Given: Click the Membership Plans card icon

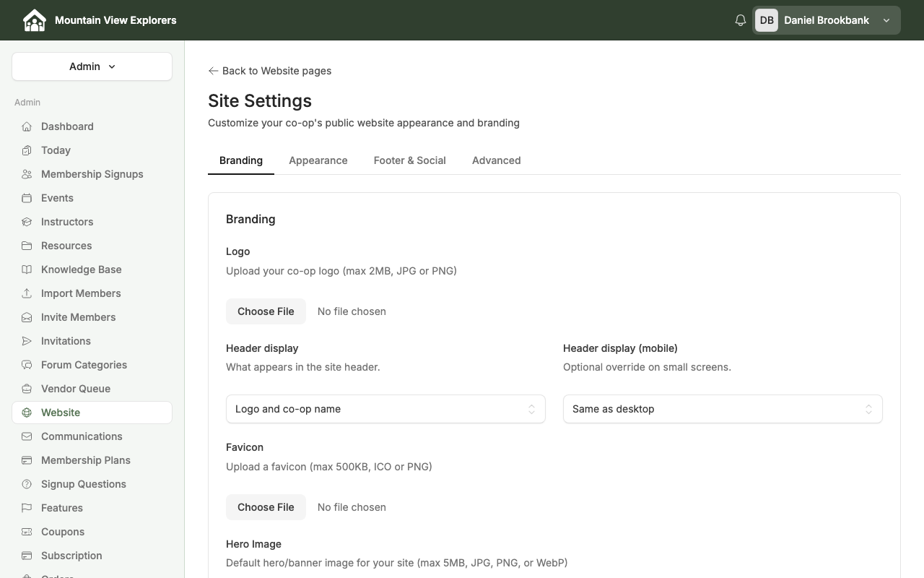Looking at the screenshot, I should pos(27,460).
